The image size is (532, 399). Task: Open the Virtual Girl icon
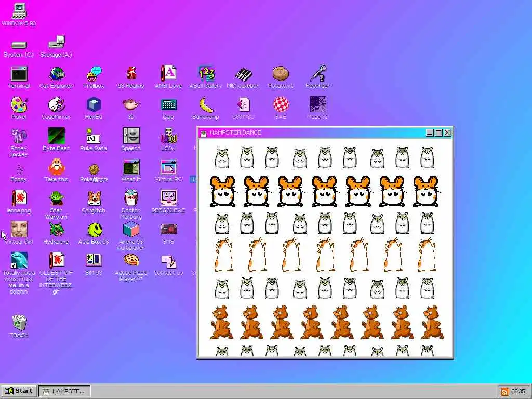pyautogui.click(x=19, y=229)
